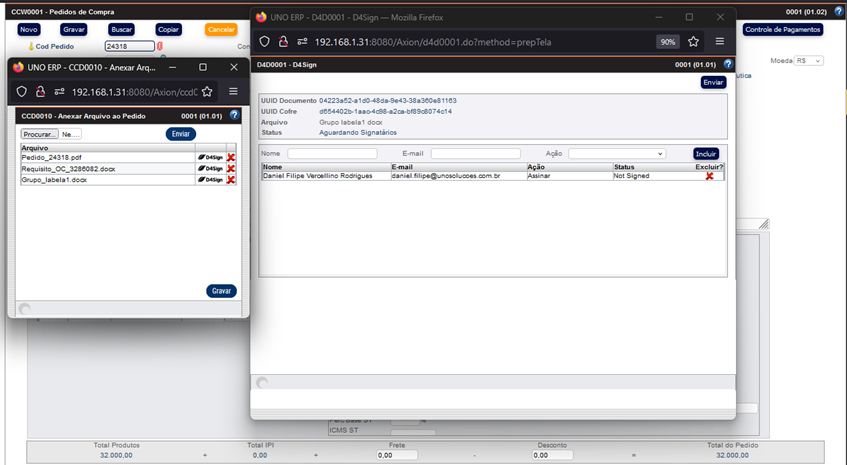Screen dimensions: 847x465
Task: Focus the E-mail input field
Action: pos(475,154)
